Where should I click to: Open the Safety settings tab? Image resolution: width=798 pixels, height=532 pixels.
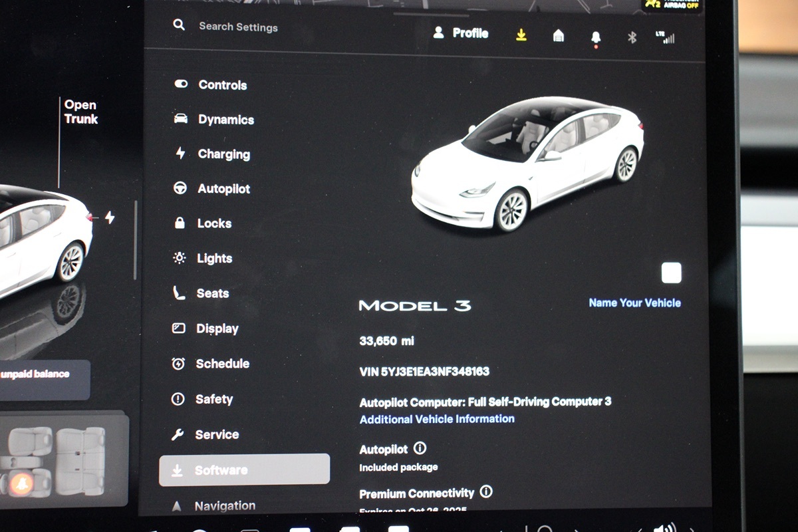(x=214, y=399)
